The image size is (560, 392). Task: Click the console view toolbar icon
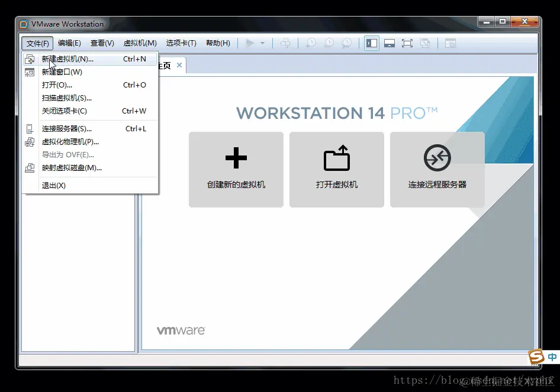[450, 43]
